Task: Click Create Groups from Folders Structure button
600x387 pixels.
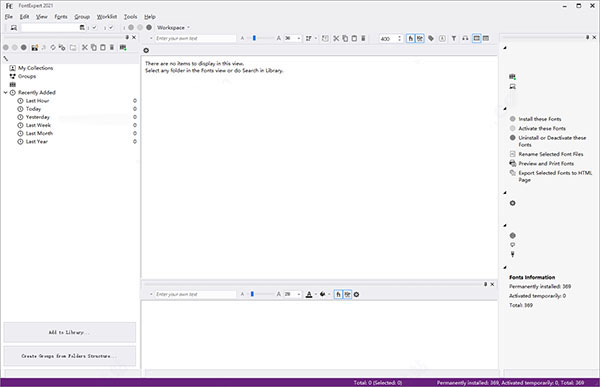Action: coord(70,356)
